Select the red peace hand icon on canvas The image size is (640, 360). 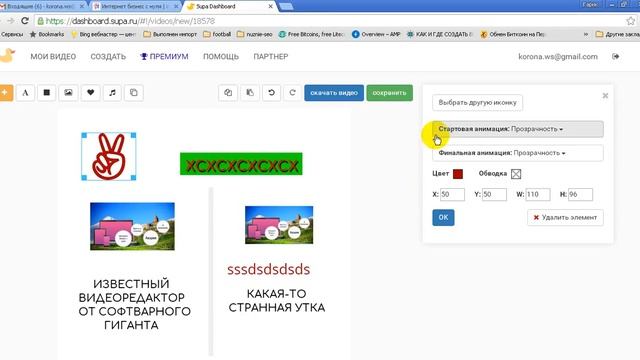point(109,156)
